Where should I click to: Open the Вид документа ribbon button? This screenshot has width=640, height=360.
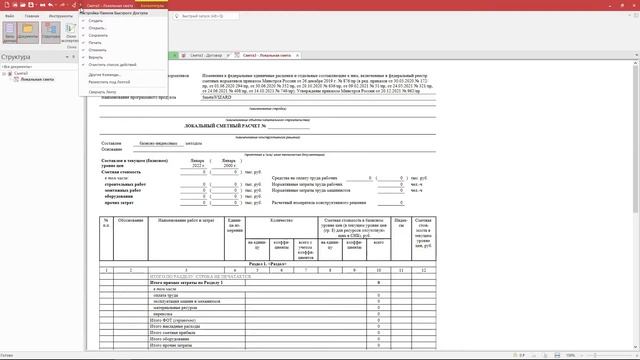click(x=9, y=32)
